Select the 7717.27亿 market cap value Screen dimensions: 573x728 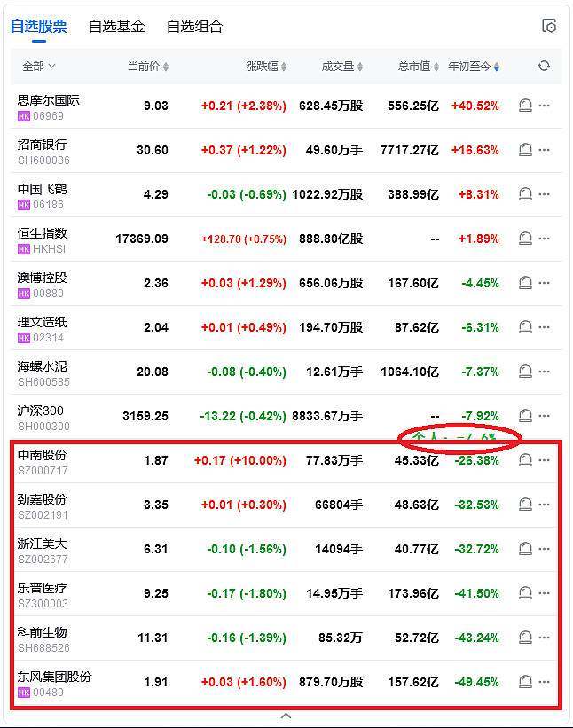click(410, 150)
